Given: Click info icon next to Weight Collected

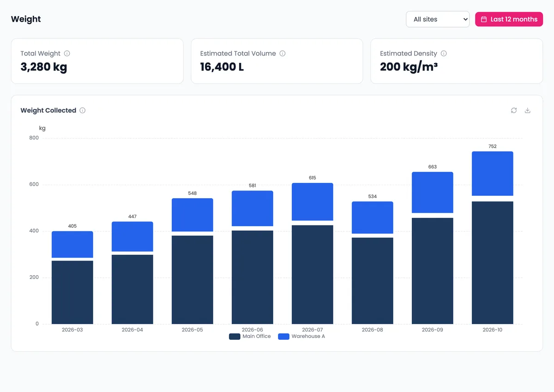Looking at the screenshot, I should pyautogui.click(x=83, y=110).
